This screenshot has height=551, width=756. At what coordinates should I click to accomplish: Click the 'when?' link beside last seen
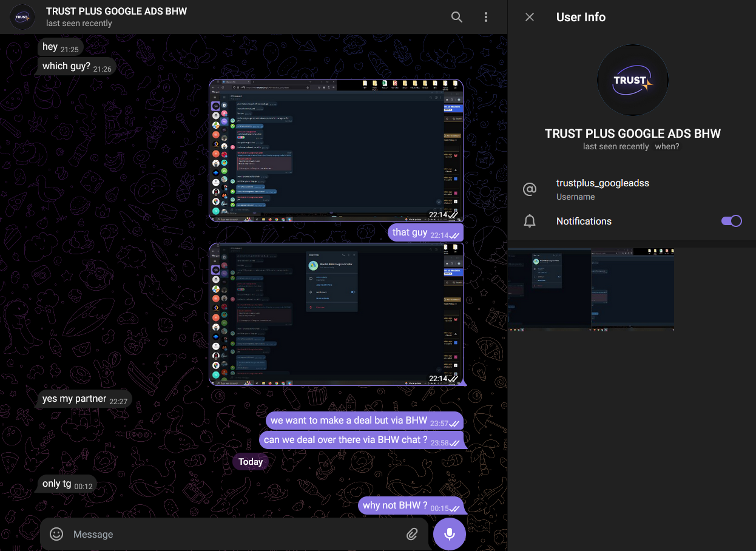[x=667, y=146]
